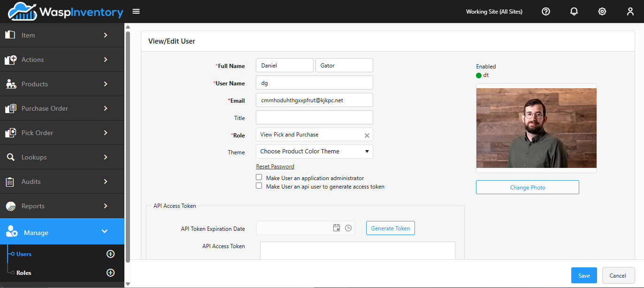This screenshot has height=288, width=644.
Task: Open the Role selection field
Action: click(x=314, y=135)
